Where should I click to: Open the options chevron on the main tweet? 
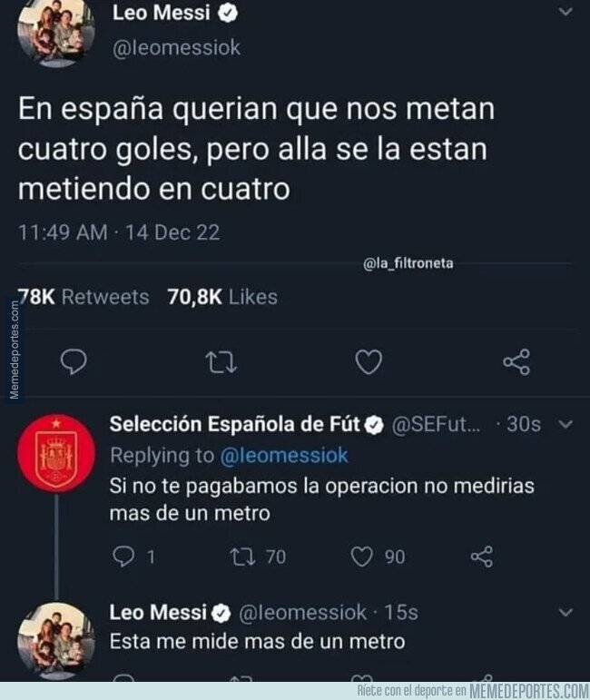pos(565,13)
